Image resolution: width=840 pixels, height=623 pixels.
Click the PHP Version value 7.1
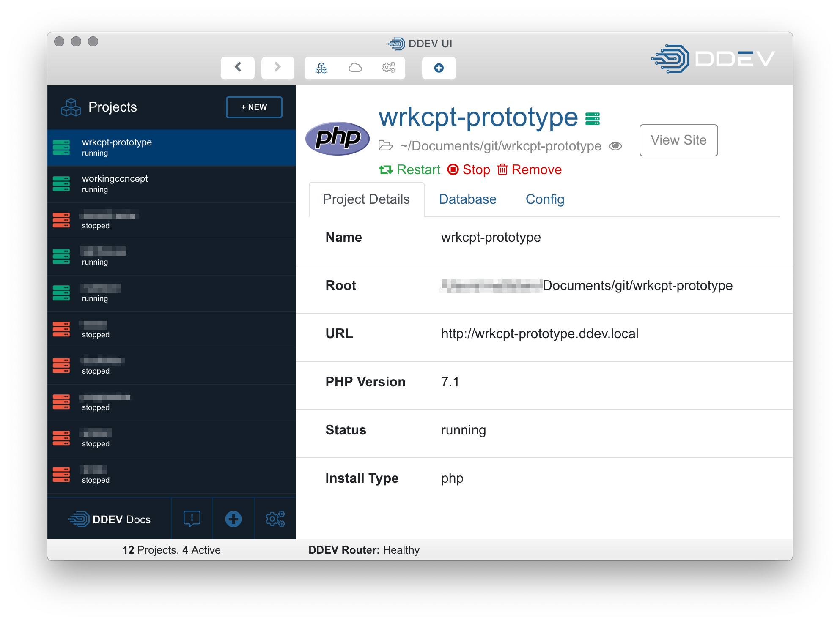pyautogui.click(x=450, y=382)
